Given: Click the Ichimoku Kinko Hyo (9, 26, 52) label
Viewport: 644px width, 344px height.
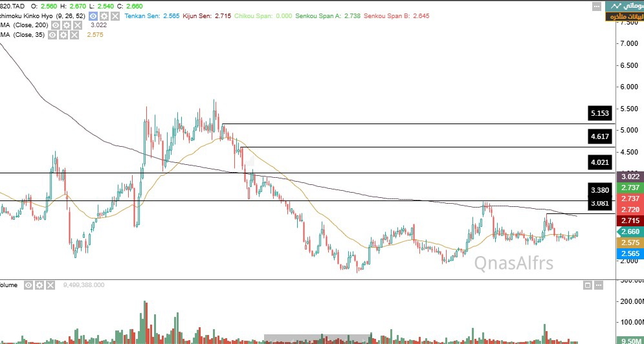Looking at the screenshot, I should 43,16.
